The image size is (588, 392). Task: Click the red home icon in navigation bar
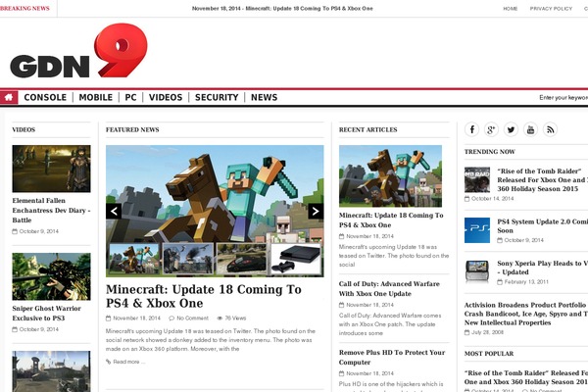coord(9,98)
